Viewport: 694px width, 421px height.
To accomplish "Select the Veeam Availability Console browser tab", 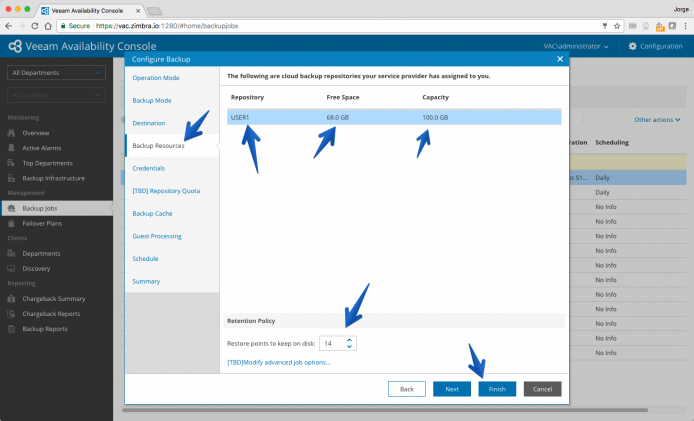I will [x=91, y=10].
